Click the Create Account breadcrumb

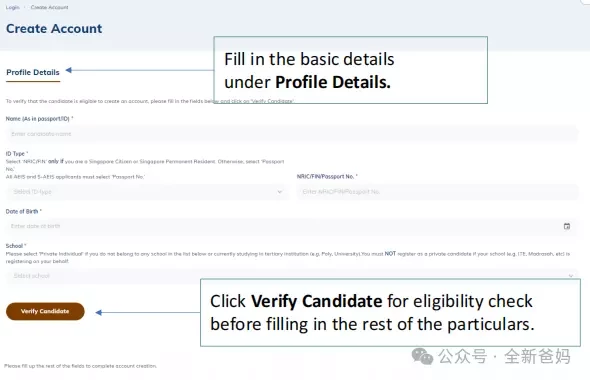tap(49, 7)
